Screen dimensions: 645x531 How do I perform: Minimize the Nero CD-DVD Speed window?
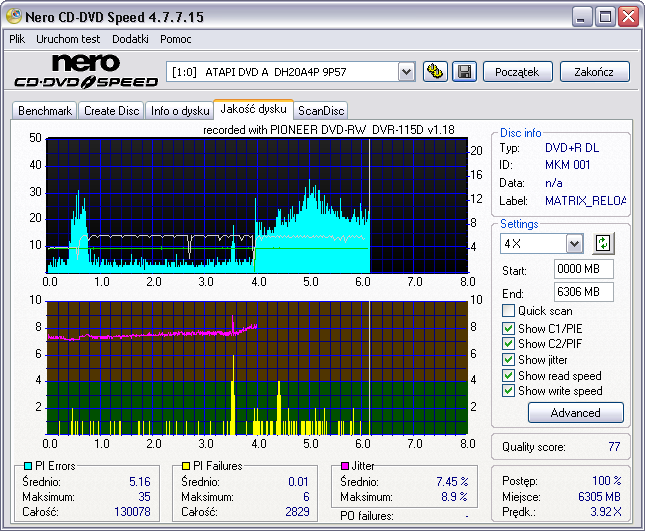[x=582, y=17]
